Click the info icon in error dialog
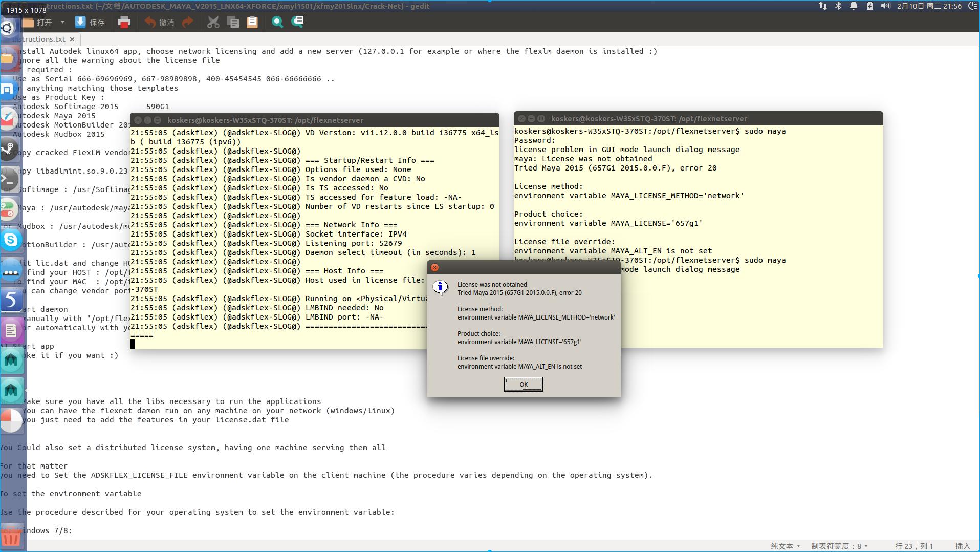The image size is (980, 552). [x=440, y=287]
